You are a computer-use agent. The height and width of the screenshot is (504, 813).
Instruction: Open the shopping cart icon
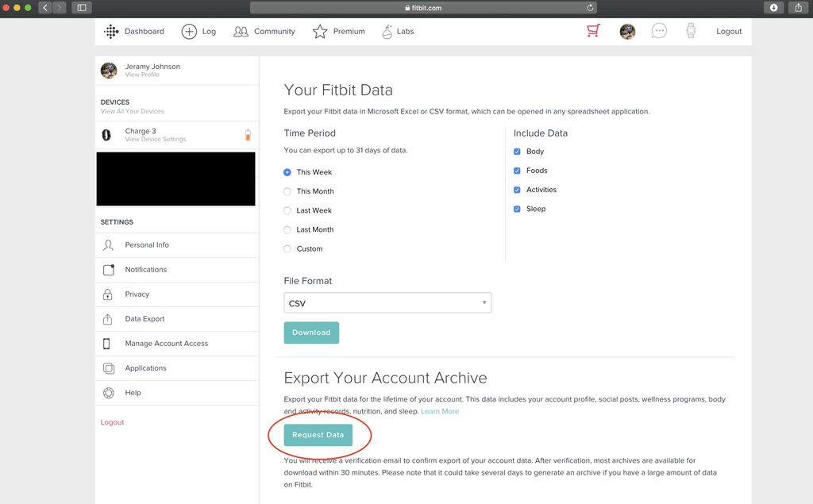coord(592,30)
